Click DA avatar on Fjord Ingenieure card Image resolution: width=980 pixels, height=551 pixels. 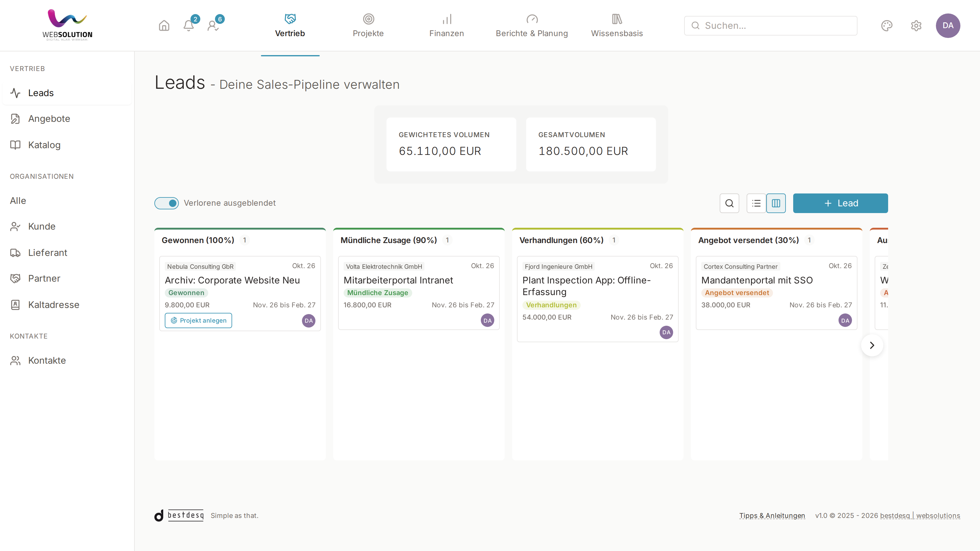click(x=666, y=332)
